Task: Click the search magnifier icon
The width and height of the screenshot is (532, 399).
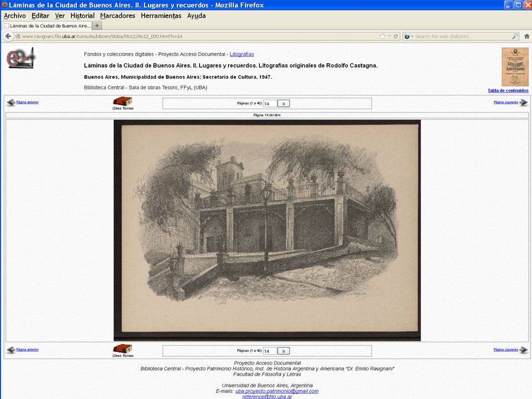Action: click(515, 37)
